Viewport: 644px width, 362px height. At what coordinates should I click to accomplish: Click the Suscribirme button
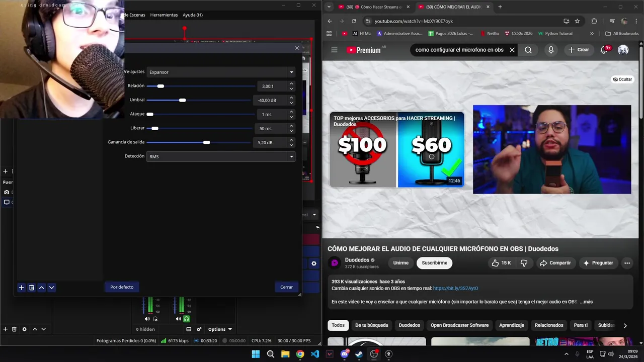click(434, 263)
